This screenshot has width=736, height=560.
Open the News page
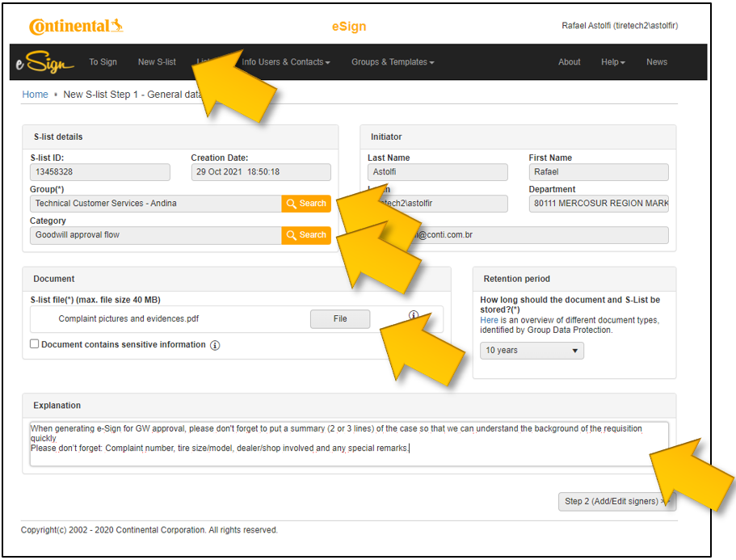click(657, 62)
